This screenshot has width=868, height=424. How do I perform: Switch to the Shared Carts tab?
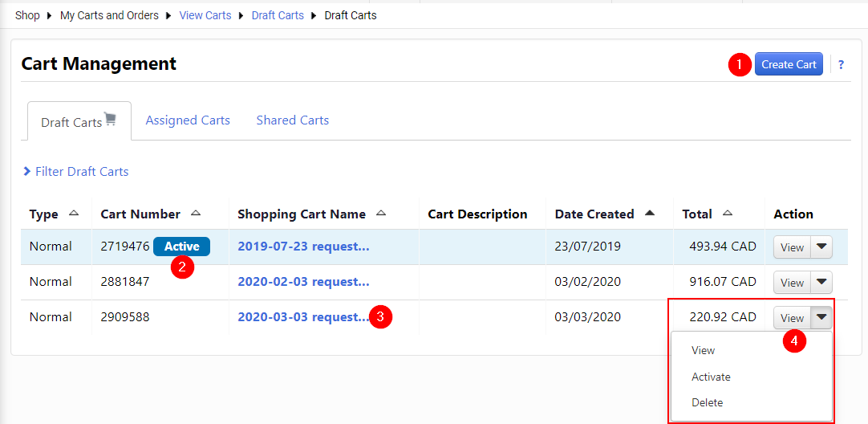292,120
